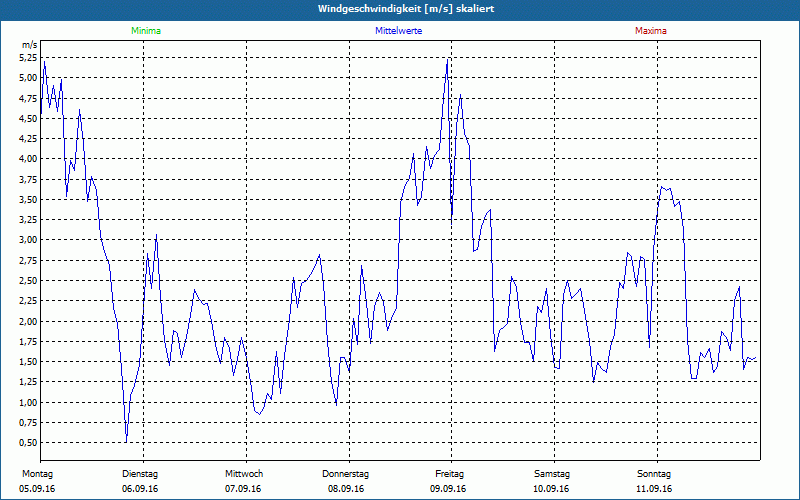Click the date 09.09.16

click(x=448, y=489)
